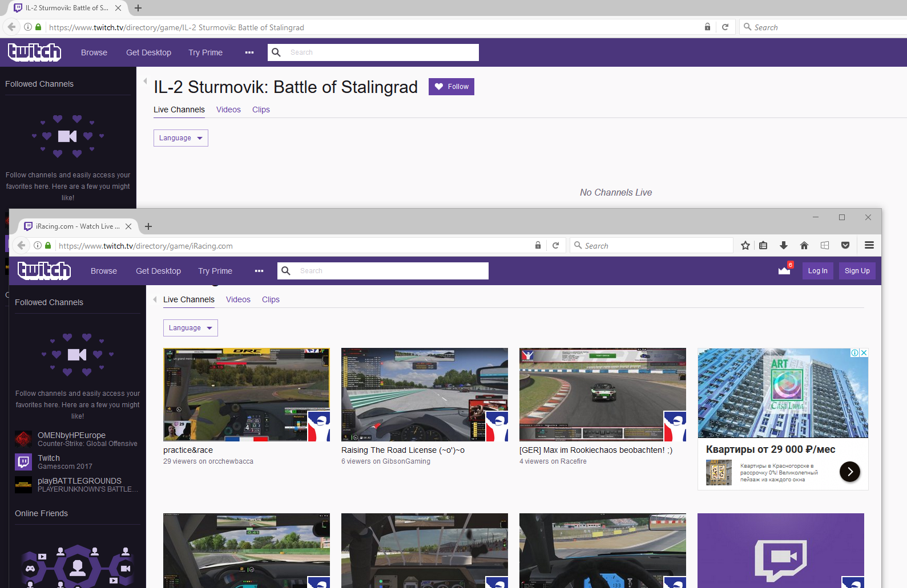
Task: Switch to Clips tab in iRacing window
Action: pyautogui.click(x=271, y=299)
